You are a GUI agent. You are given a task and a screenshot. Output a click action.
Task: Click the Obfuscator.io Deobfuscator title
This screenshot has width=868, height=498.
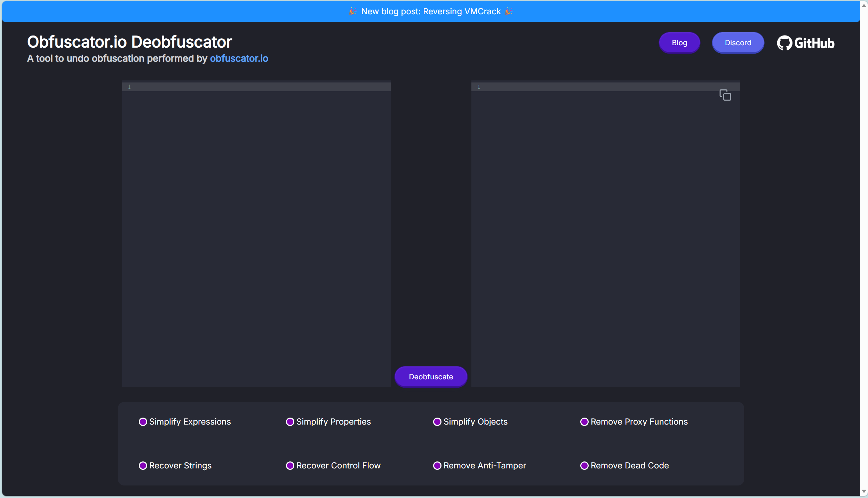129,42
